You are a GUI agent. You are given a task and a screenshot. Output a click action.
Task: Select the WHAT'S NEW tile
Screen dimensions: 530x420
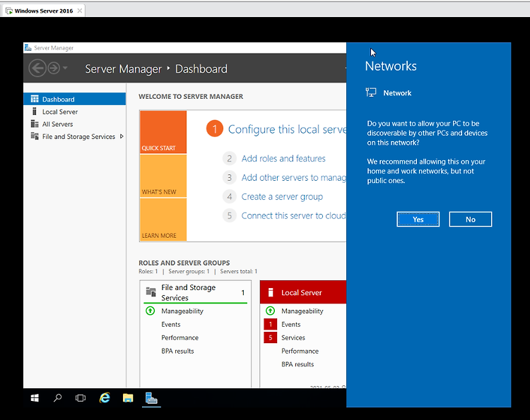click(163, 176)
